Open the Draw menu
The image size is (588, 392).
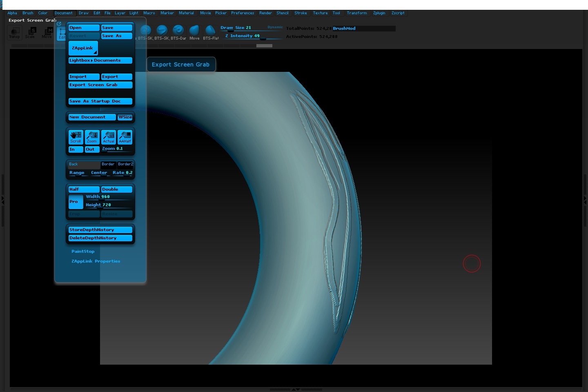coord(84,13)
